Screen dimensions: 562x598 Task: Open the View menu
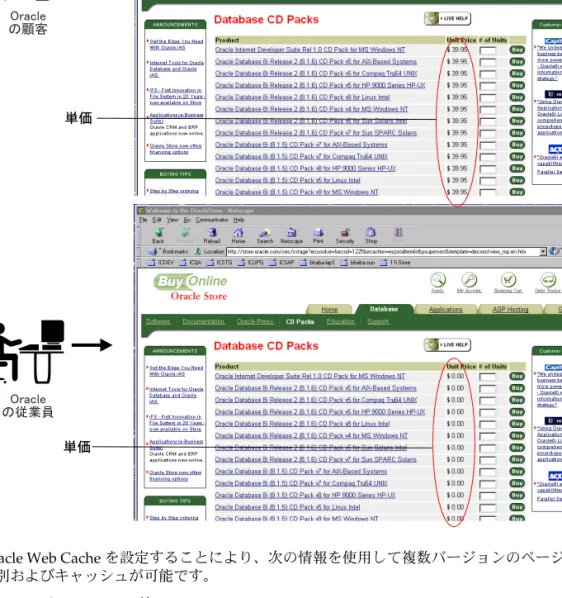[172, 220]
